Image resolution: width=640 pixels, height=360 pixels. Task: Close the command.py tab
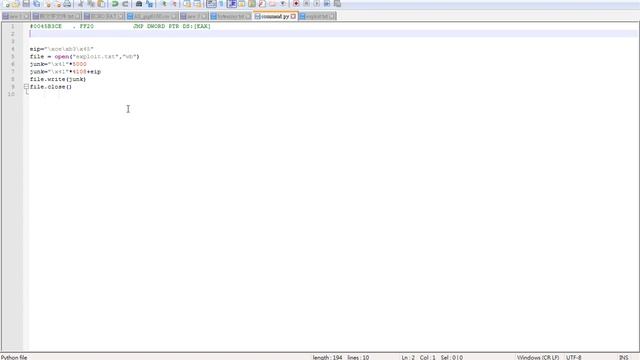(x=293, y=16)
